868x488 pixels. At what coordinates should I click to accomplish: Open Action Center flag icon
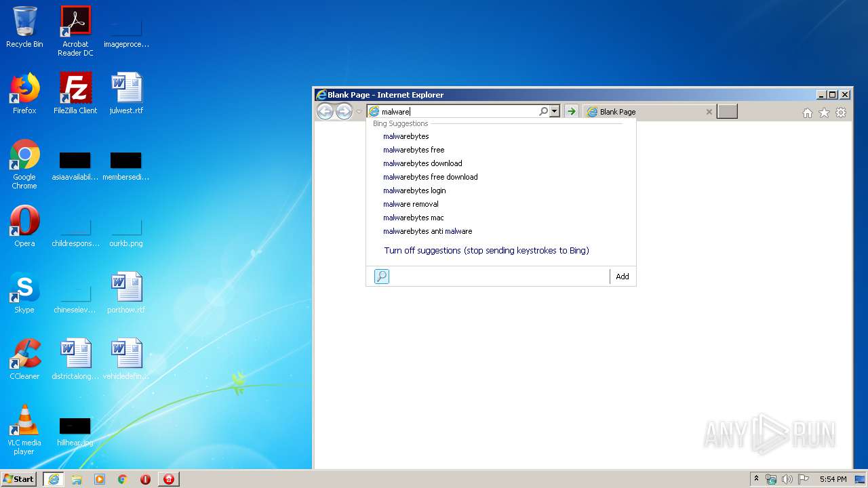(x=804, y=479)
